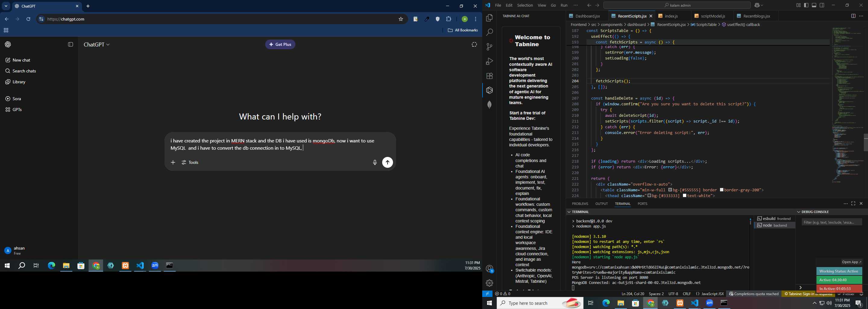The height and width of the screenshot is (309, 868).
Task: Open the VS Code Explorer view
Action: pos(489,18)
